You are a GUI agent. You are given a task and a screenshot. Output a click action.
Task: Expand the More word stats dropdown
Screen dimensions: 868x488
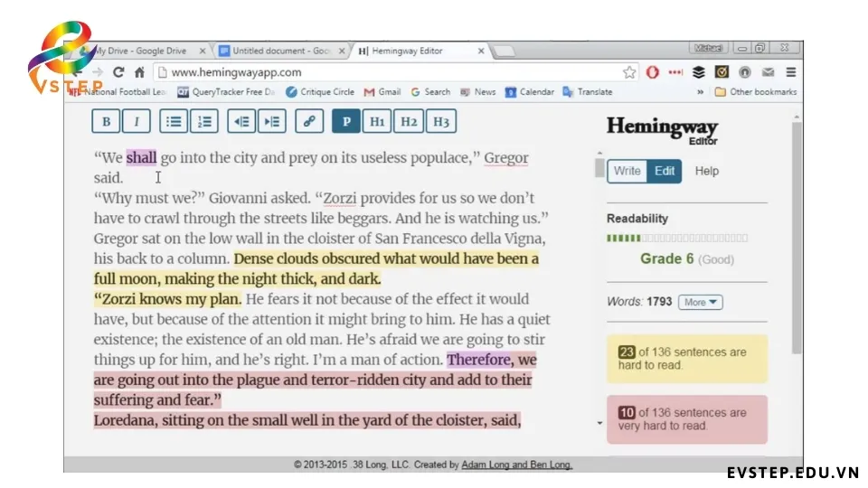click(700, 302)
